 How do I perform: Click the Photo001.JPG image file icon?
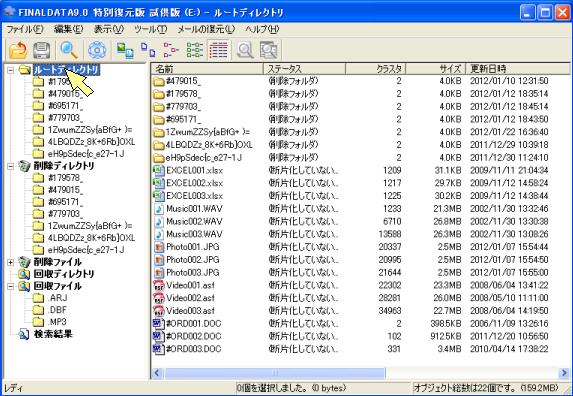(x=159, y=247)
